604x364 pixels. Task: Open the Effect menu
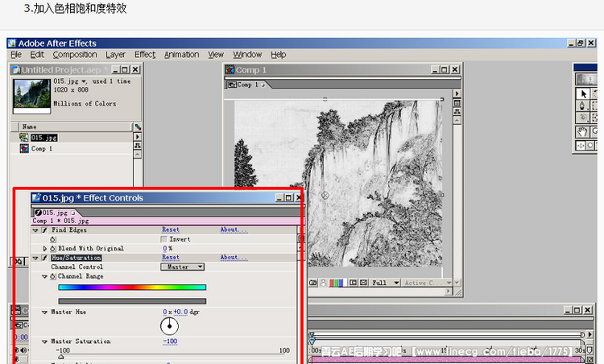pos(145,55)
